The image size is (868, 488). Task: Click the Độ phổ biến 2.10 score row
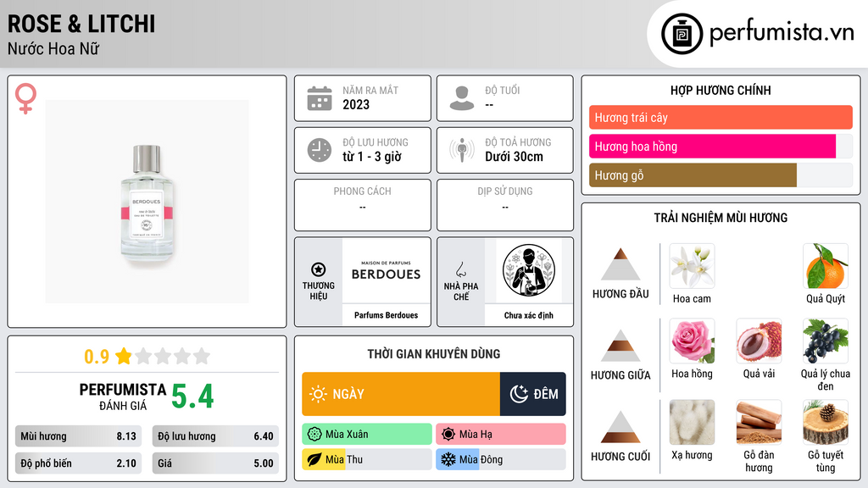pyautogui.click(x=78, y=463)
